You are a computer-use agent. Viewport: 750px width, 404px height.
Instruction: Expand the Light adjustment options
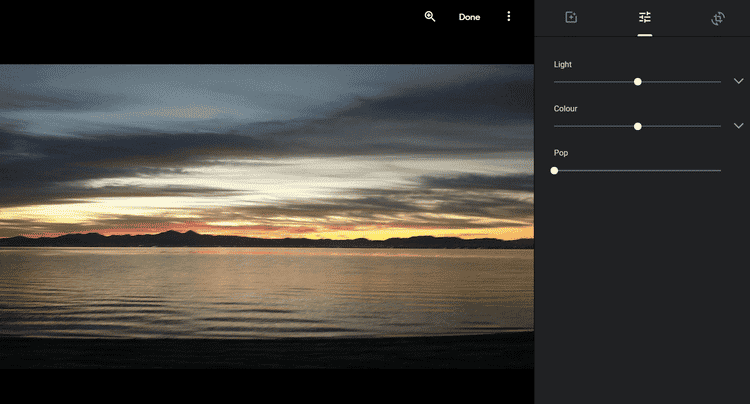coord(739,82)
